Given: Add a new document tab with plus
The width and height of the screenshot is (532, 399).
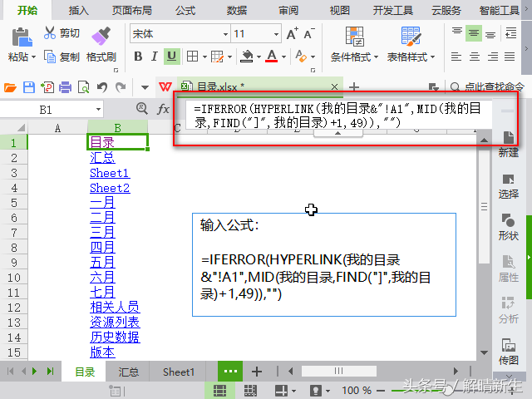Looking at the screenshot, I should 354,87.
